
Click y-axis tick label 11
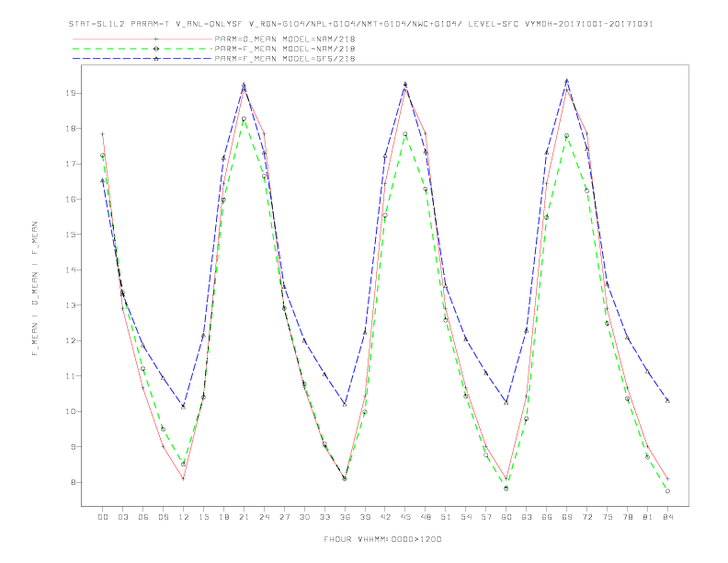click(x=71, y=376)
